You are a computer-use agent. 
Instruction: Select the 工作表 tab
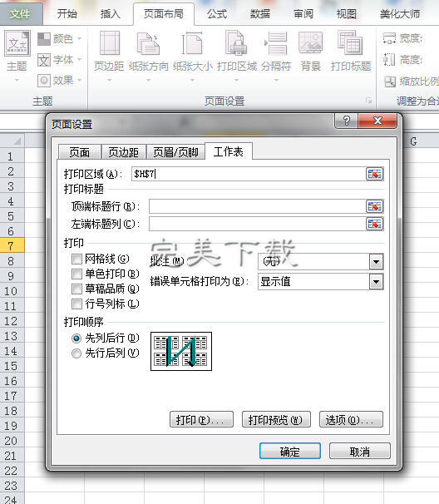point(229,151)
